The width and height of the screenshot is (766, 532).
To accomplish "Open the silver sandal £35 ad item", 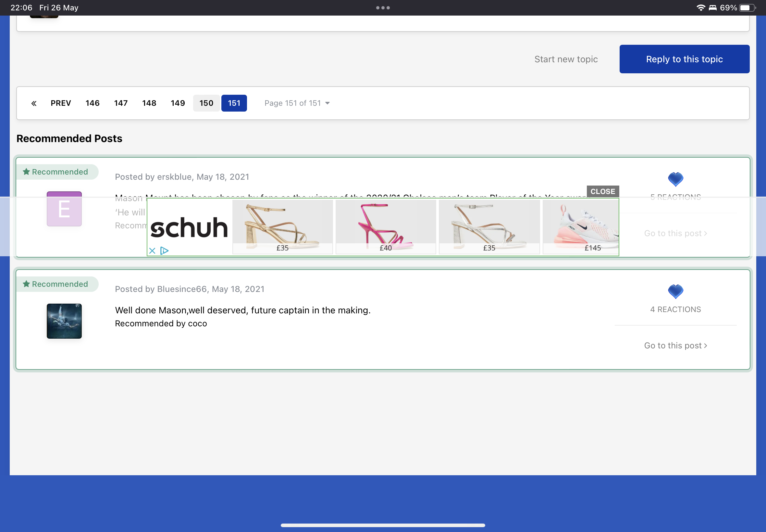I will (489, 227).
